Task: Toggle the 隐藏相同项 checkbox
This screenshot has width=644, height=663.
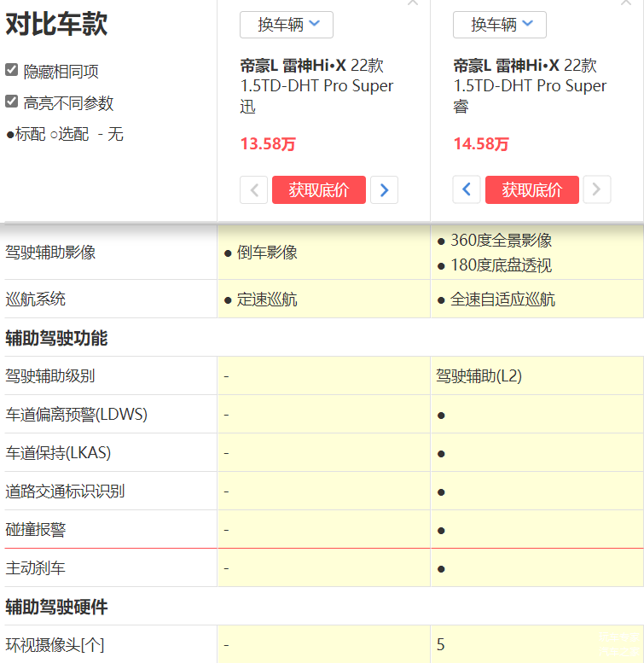Action: coord(11,70)
